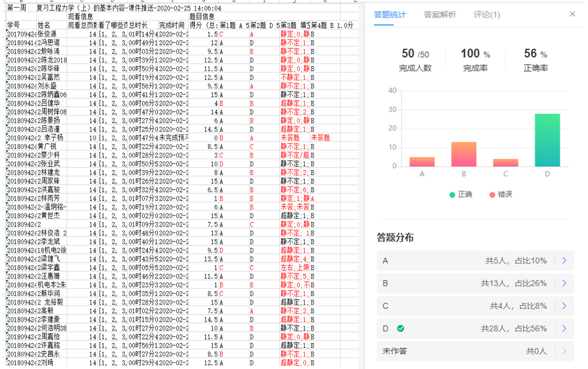The image size is (588, 369).
Task: Expand option B details with its arrow
Action: point(564,283)
